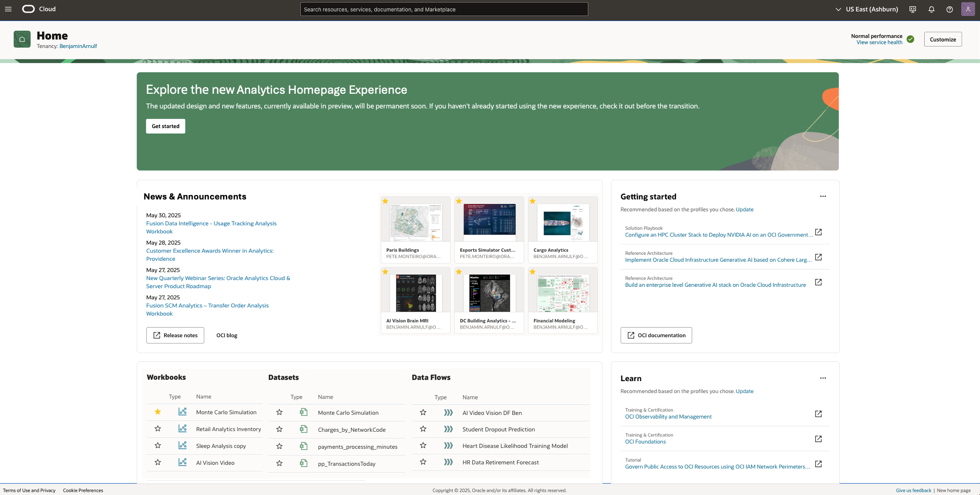
Task: Click the green Home icon
Action: click(x=22, y=39)
